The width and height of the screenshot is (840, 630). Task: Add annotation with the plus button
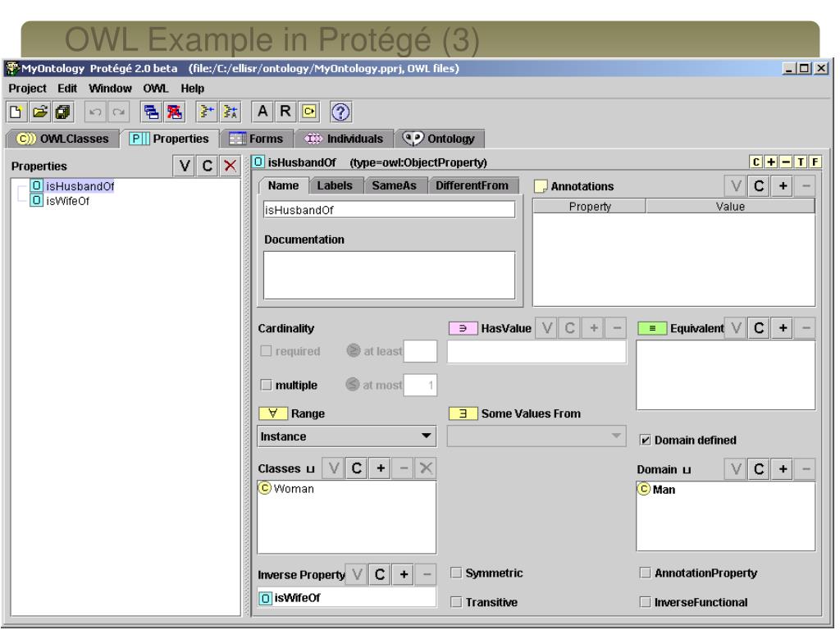(783, 187)
